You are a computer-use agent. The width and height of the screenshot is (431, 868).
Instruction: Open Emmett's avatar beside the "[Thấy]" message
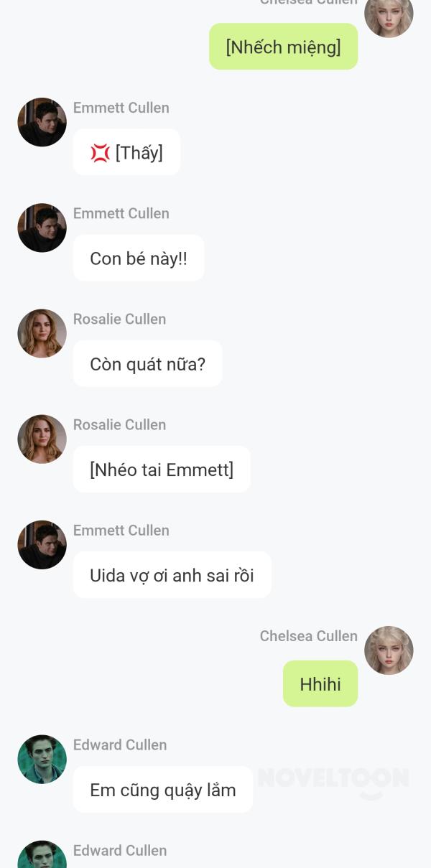42,122
